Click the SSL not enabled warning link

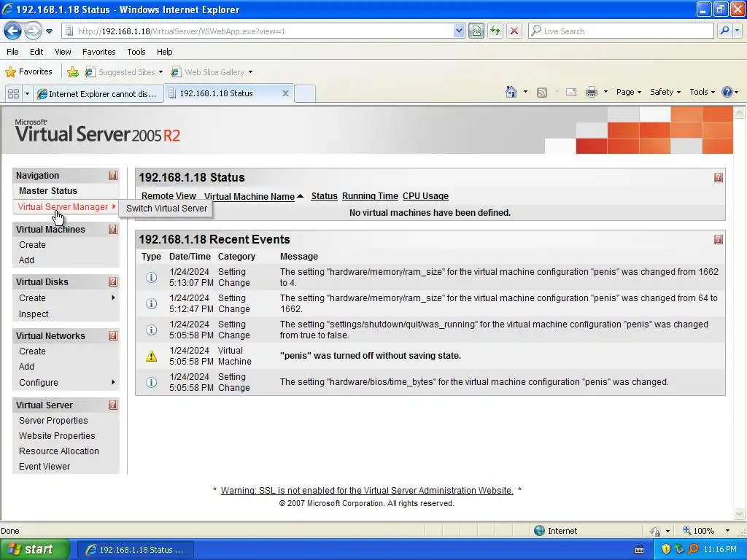[367, 491]
